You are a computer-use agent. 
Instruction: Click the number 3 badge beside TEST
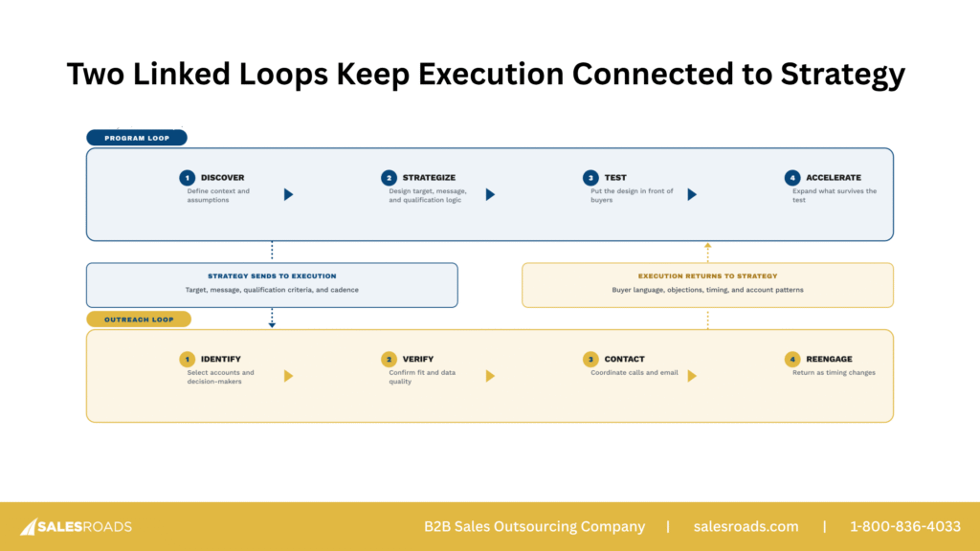[590, 177]
